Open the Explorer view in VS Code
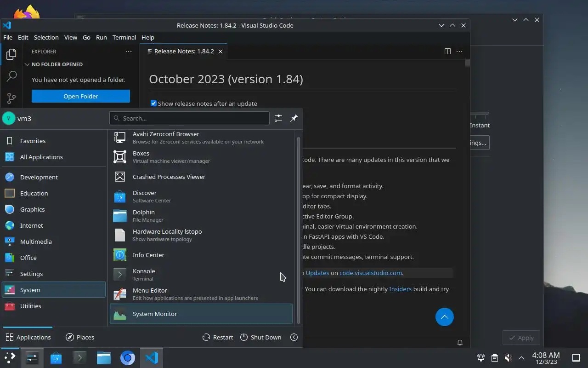The image size is (588, 368). point(11,54)
